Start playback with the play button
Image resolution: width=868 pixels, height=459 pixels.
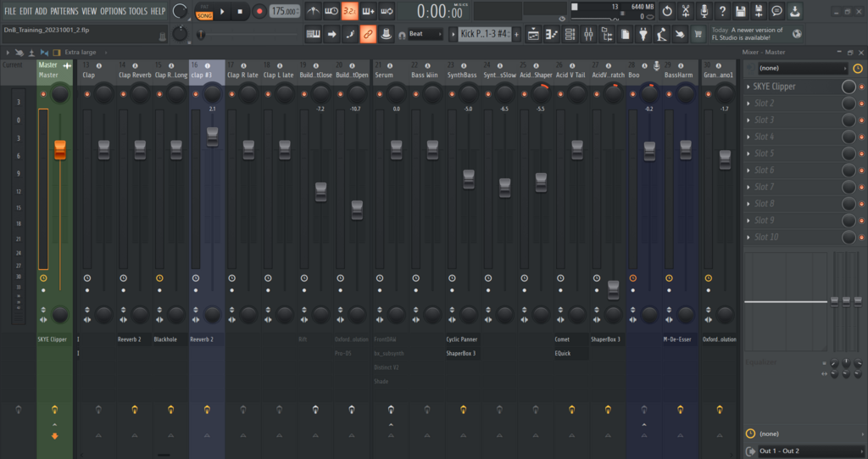(x=222, y=11)
